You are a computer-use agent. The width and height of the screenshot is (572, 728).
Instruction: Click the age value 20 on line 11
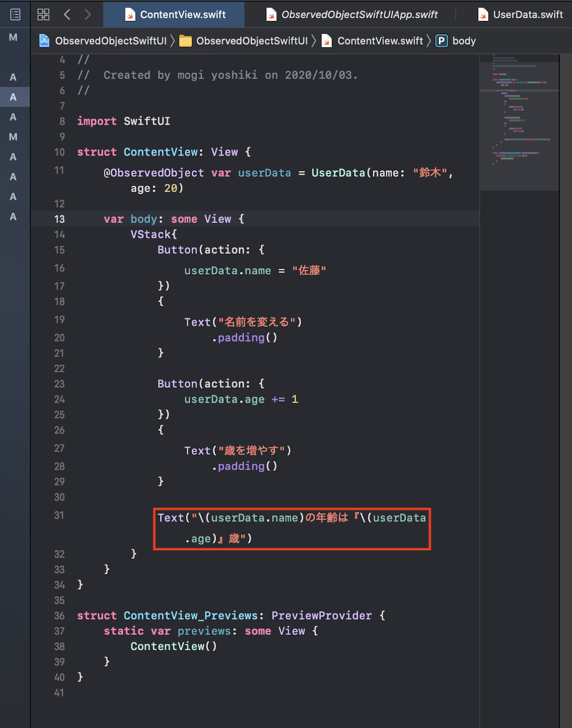pyautogui.click(x=171, y=188)
